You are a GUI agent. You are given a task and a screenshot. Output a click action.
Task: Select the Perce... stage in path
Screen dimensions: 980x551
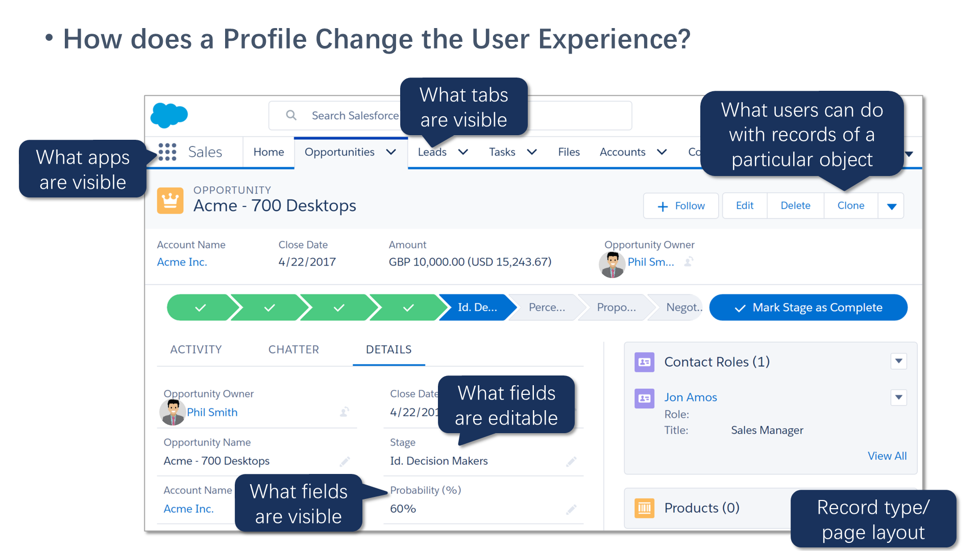pos(547,308)
